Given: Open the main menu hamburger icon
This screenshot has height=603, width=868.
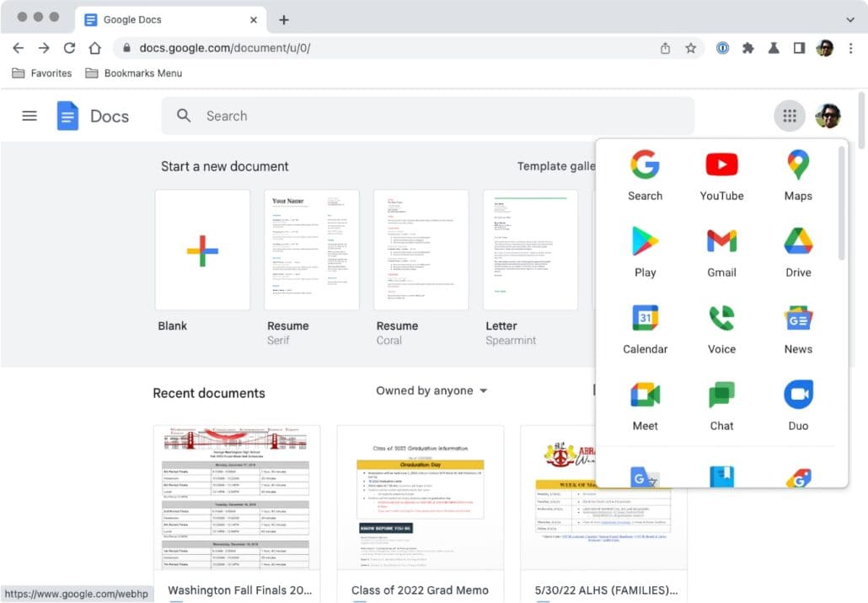Looking at the screenshot, I should tap(29, 116).
